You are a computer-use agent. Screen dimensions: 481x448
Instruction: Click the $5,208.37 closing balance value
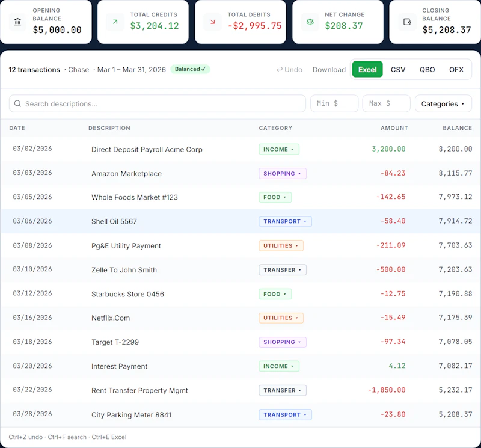pos(447,30)
